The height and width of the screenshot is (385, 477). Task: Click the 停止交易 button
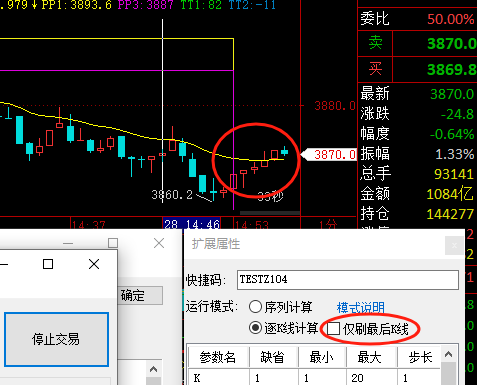pyautogui.click(x=56, y=339)
